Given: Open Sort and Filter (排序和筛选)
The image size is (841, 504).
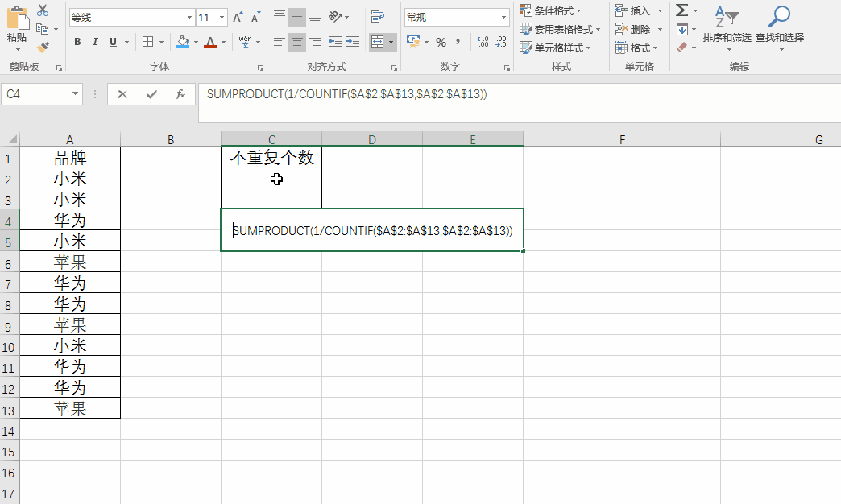Looking at the screenshot, I should point(727,28).
